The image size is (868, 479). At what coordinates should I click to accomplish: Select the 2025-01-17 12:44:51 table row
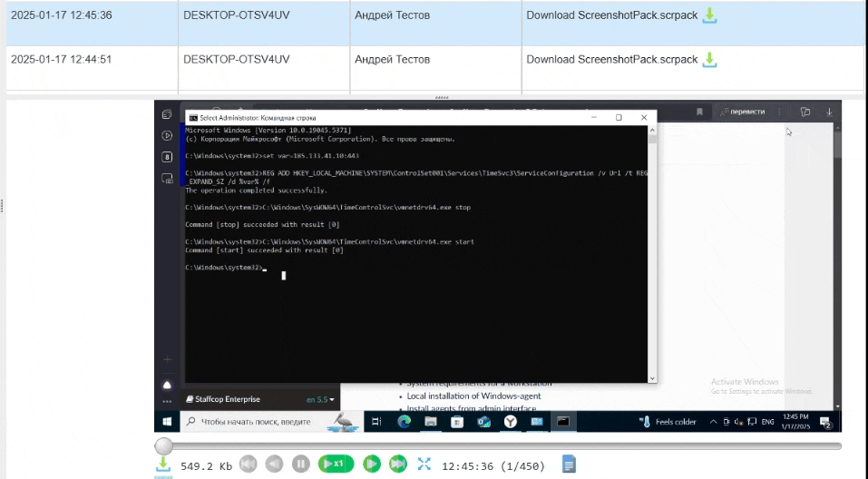[x=91, y=60]
